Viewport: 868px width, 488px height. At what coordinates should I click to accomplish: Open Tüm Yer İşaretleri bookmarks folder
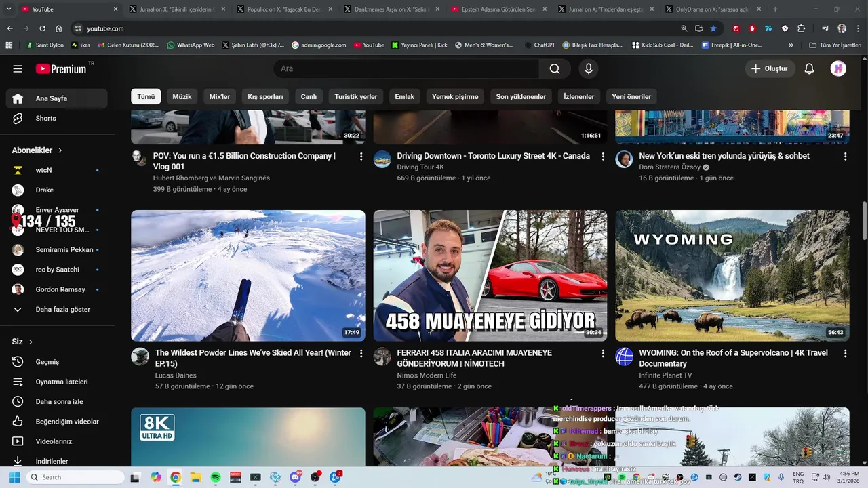click(x=835, y=45)
